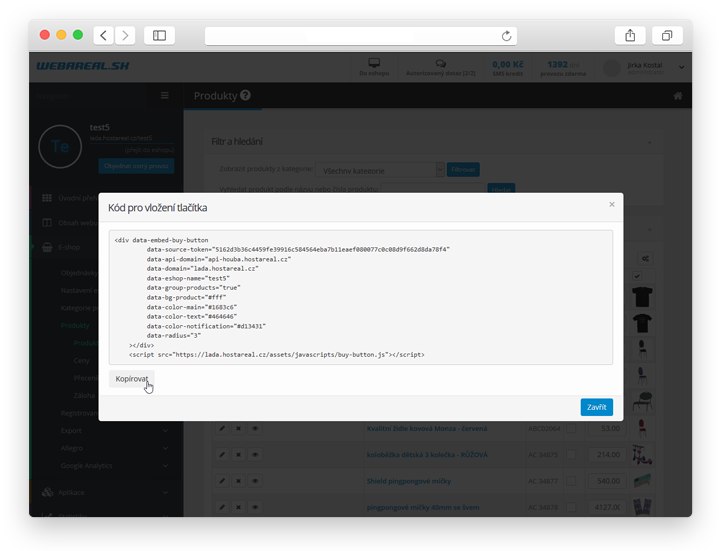The height and width of the screenshot is (551, 720).
Task: Open the E-shop sidebar section
Action: coord(69,247)
